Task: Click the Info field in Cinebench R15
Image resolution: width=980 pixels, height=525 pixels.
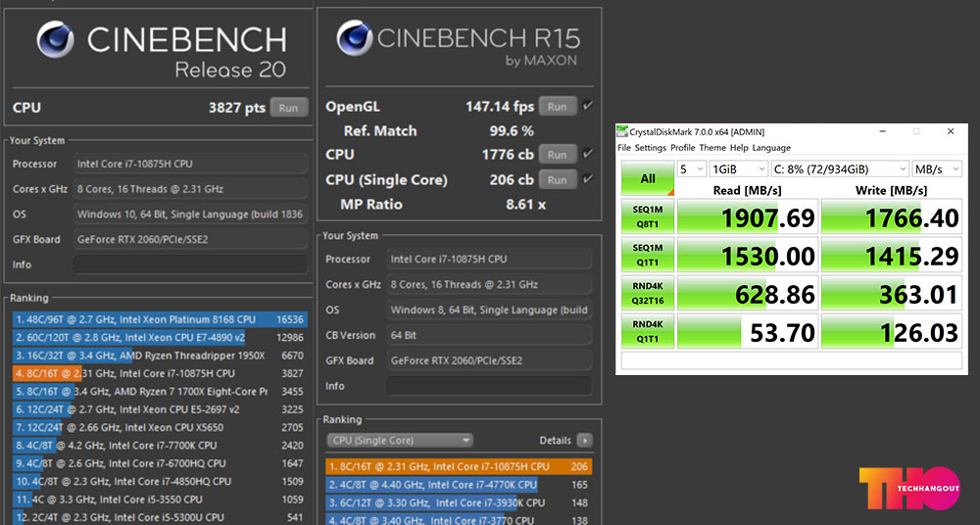Action: pyautogui.click(x=489, y=386)
